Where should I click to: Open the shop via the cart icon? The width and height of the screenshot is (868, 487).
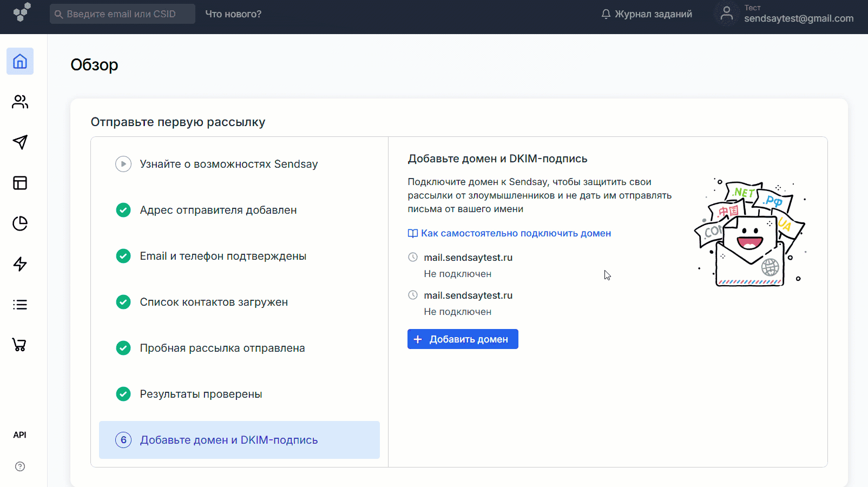click(20, 345)
